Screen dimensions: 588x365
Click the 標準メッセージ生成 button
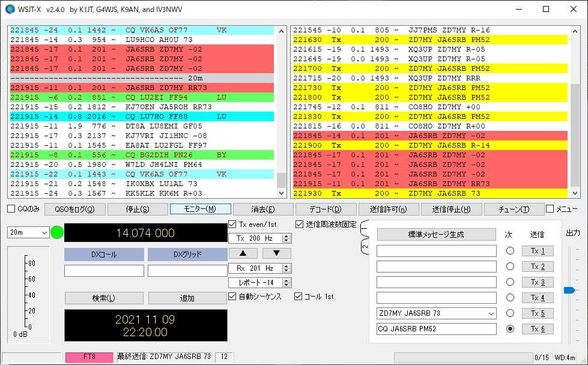coord(436,235)
